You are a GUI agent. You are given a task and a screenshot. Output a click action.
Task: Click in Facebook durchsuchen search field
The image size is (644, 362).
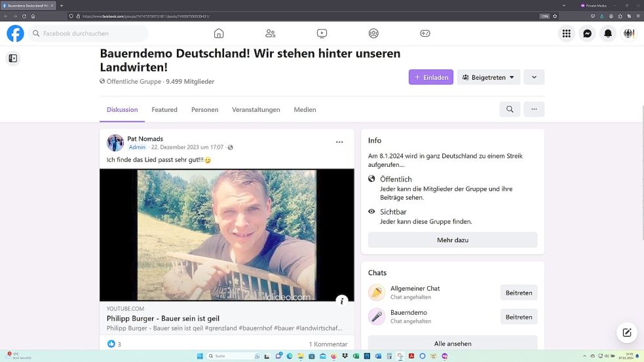(x=88, y=33)
